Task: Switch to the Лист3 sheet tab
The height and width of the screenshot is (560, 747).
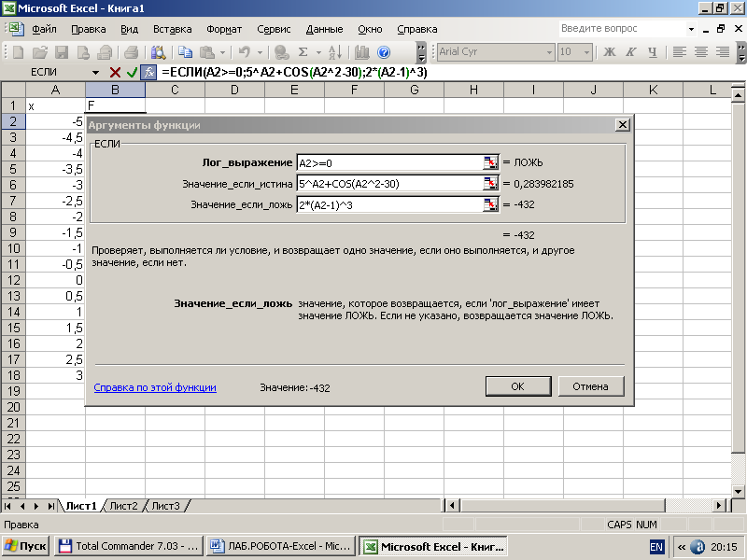Action: pyautogui.click(x=165, y=506)
